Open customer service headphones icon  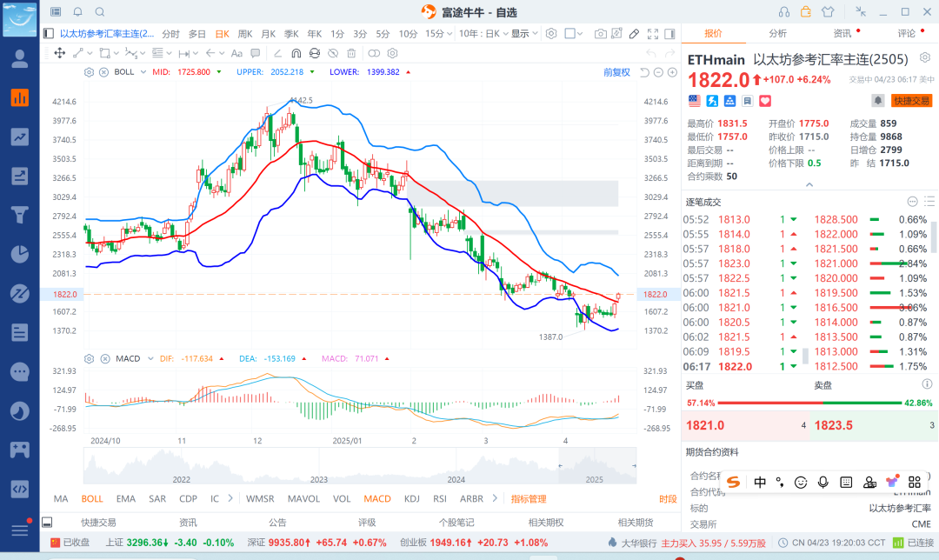784,12
